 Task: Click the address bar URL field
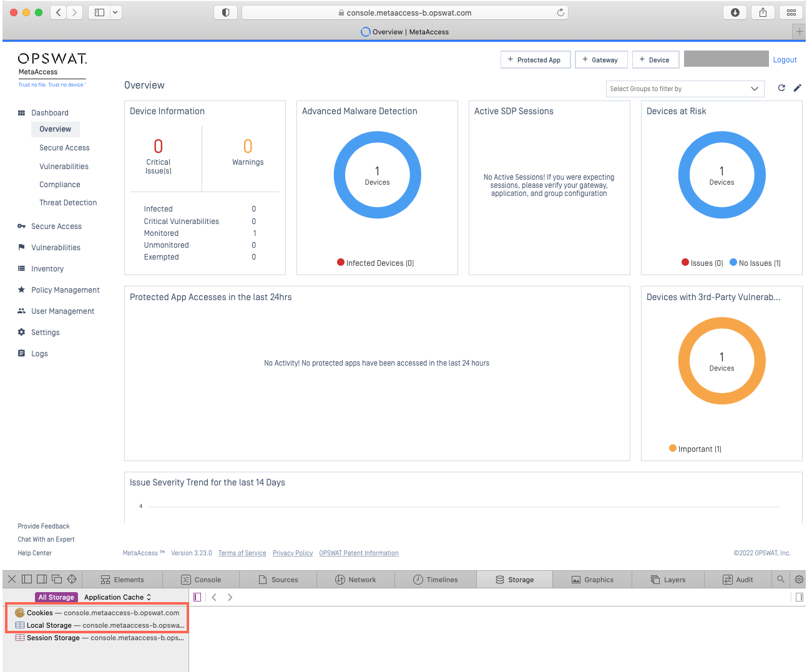[x=404, y=12]
